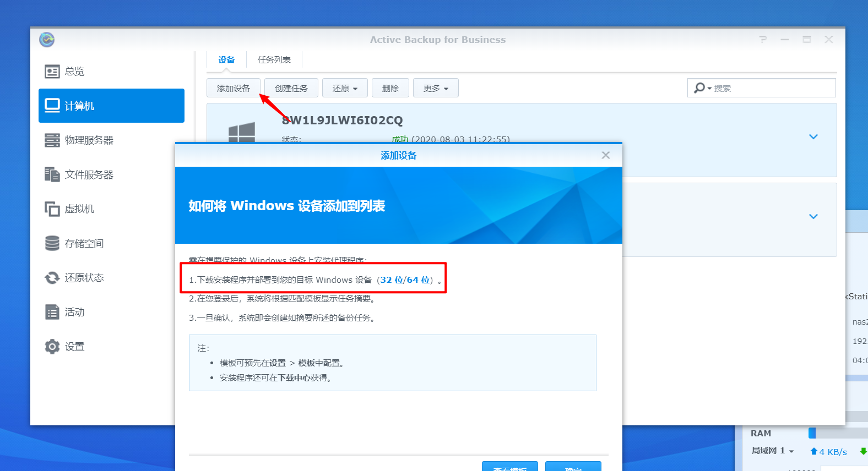This screenshot has height=471, width=868.
Task: Expand the second device card
Action: click(x=813, y=216)
